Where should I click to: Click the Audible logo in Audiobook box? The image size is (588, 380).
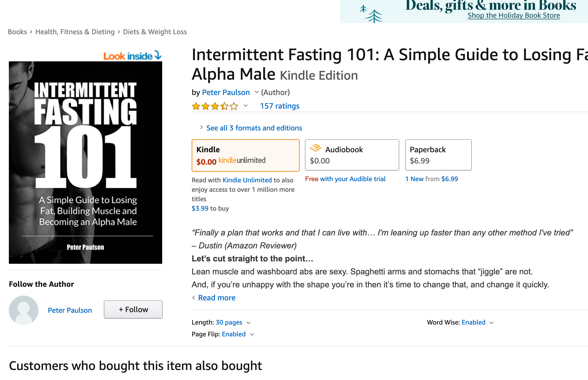pyautogui.click(x=315, y=148)
